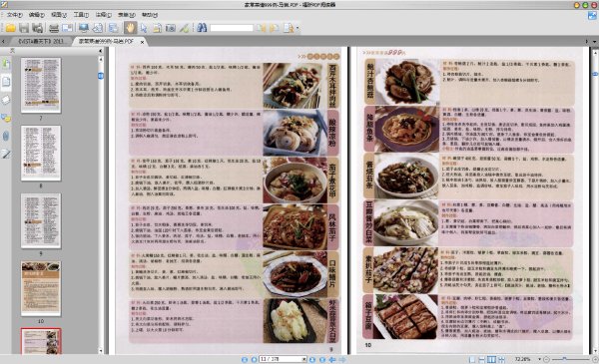Screen dimensions: 599x364
Task: Click thumbnail panel scroll down arrow
Action: tap(101, 351)
